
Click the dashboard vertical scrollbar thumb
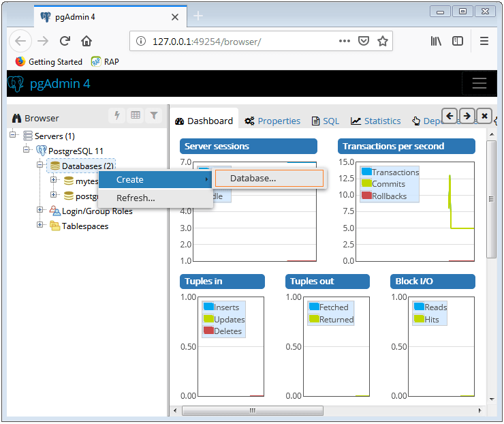(x=491, y=200)
